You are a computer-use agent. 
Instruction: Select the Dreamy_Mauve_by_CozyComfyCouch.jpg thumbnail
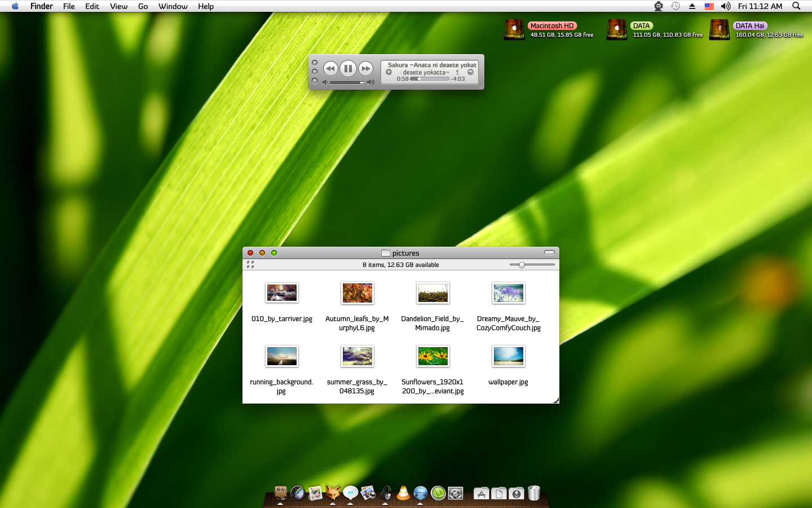coord(509,293)
